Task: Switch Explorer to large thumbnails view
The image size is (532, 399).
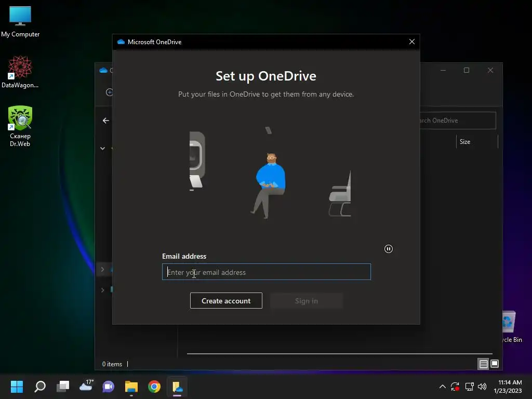Action: tap(495, 364)
